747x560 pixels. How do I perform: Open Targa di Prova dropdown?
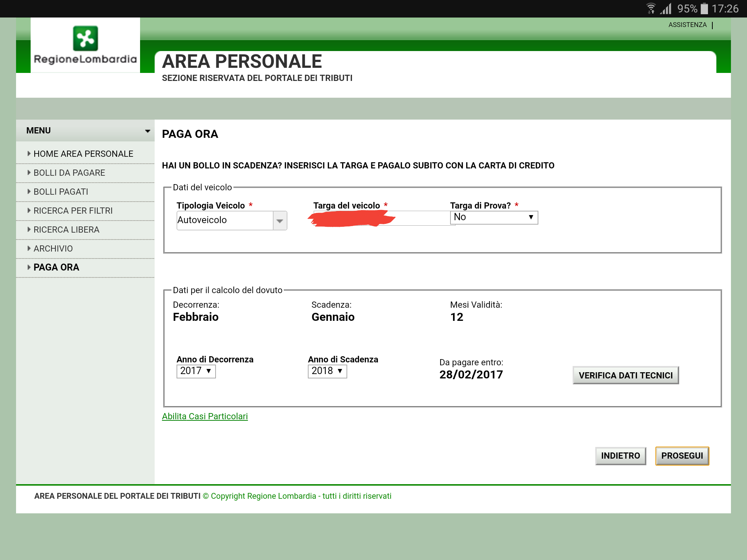[494, 217]
